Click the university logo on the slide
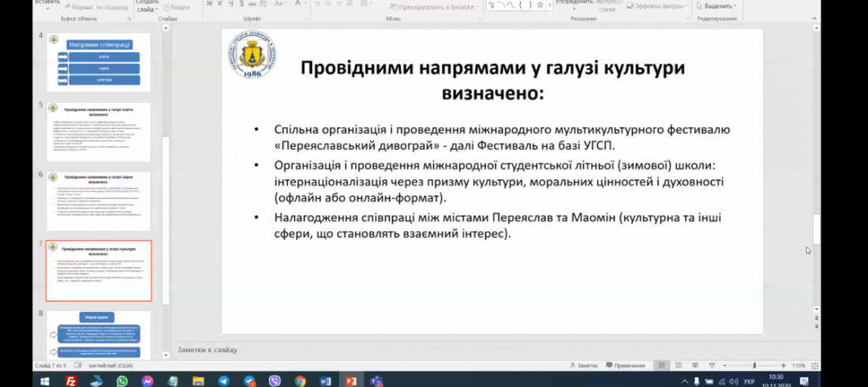The image size is (868, 387). click(x=252, y=54)
